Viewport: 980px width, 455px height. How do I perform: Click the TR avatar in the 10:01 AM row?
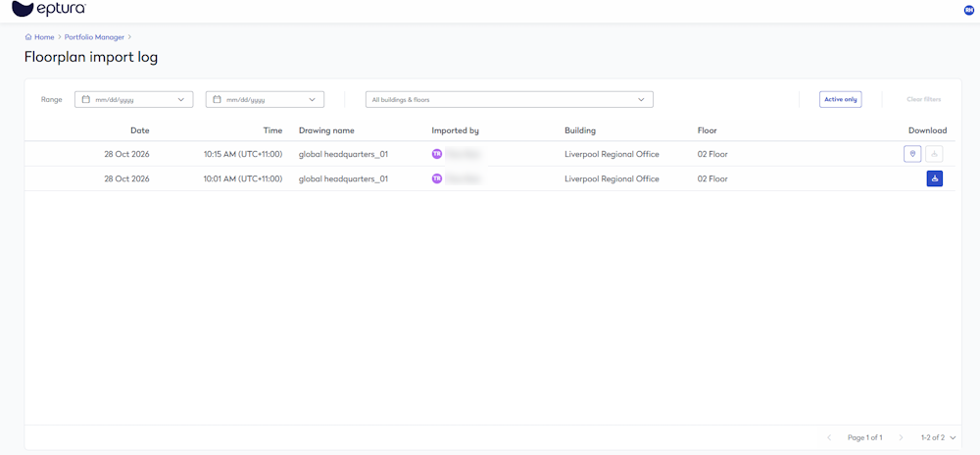(x=437, y=178)
